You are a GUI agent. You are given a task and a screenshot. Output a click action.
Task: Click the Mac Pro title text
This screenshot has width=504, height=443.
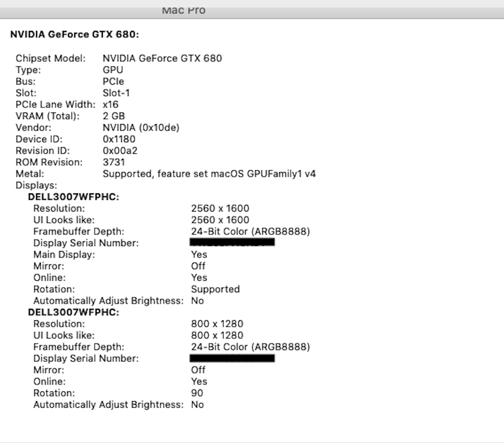(184, 10)
